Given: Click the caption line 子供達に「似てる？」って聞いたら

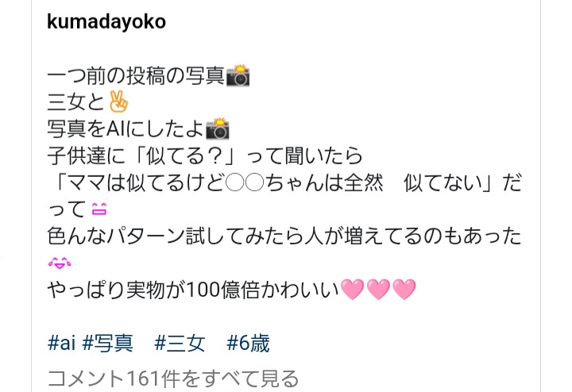Looking at the screenshot, I should 205,156.
